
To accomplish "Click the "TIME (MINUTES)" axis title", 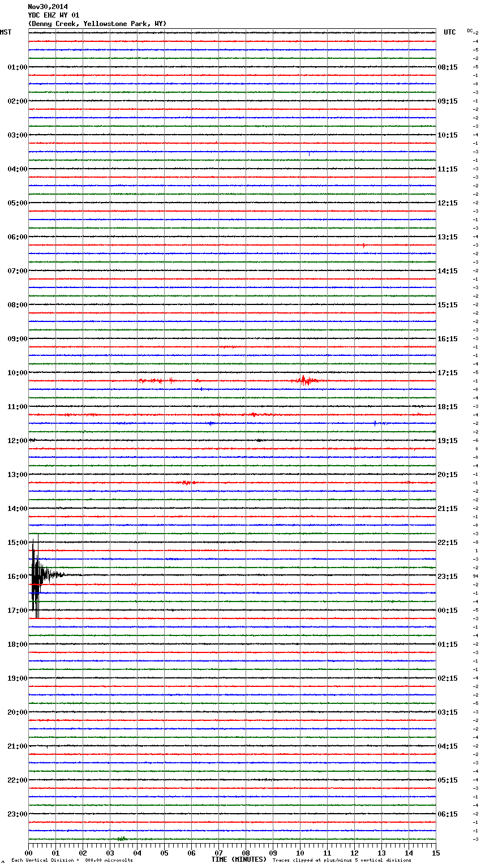I will click(239, 860).
